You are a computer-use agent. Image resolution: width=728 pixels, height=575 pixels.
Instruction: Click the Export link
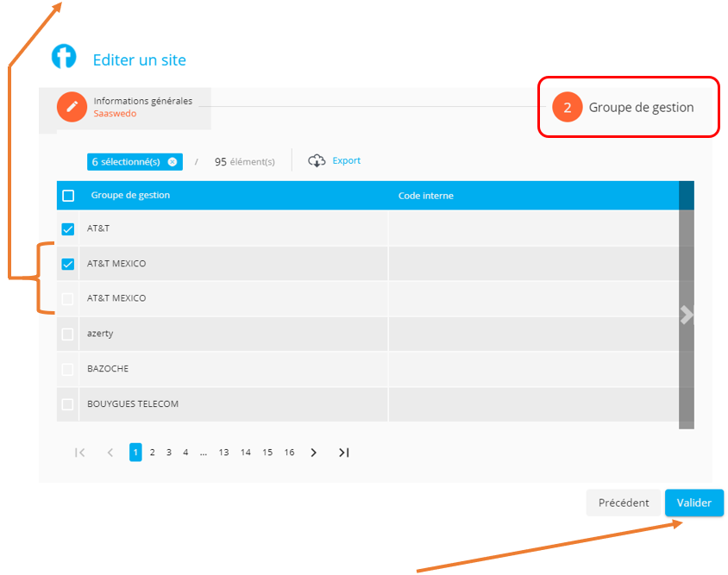347,160
